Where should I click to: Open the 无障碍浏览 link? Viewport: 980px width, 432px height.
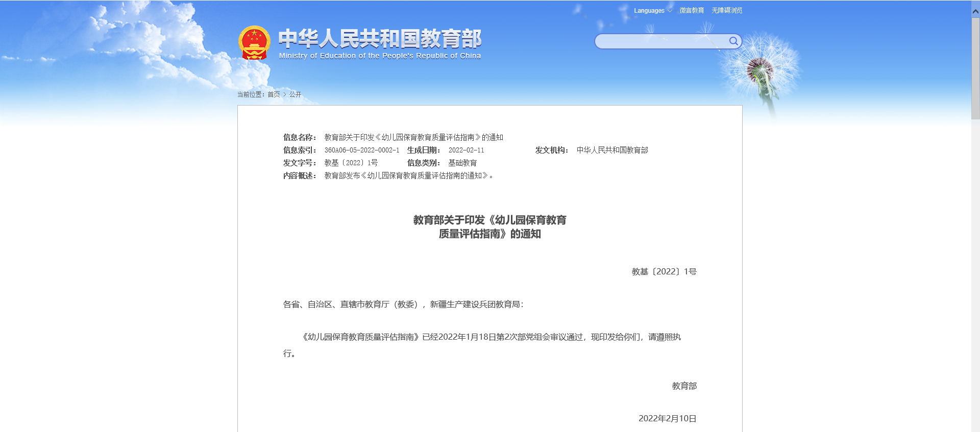point(727,11)
